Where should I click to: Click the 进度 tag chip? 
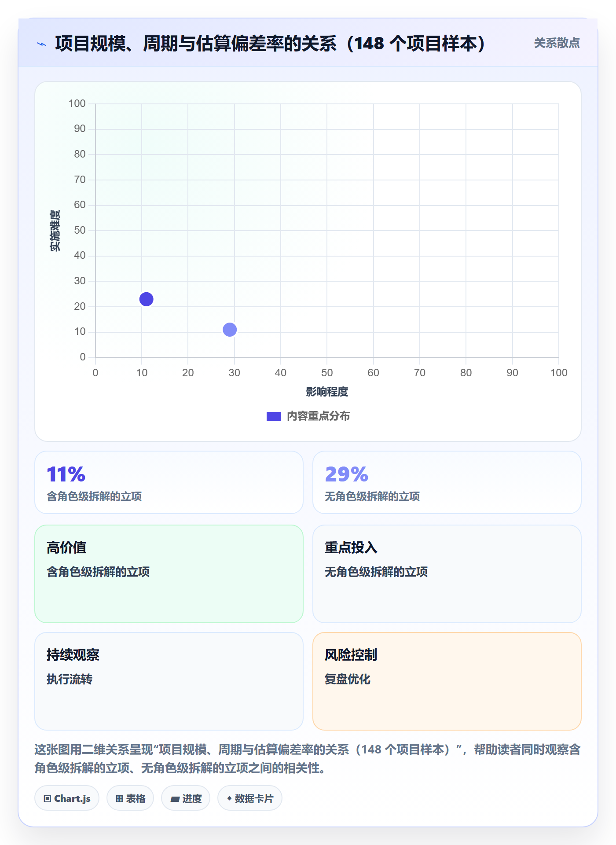(186, 798)
